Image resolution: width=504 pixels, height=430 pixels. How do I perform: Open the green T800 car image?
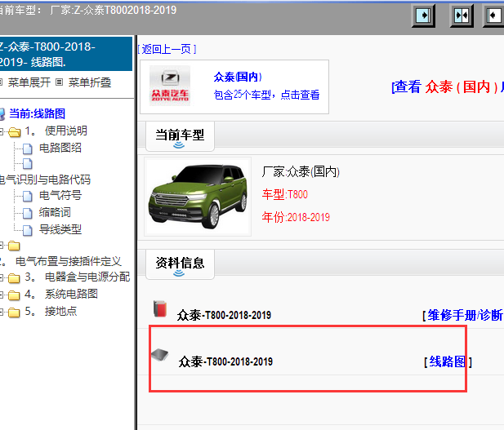coord(198,197)
